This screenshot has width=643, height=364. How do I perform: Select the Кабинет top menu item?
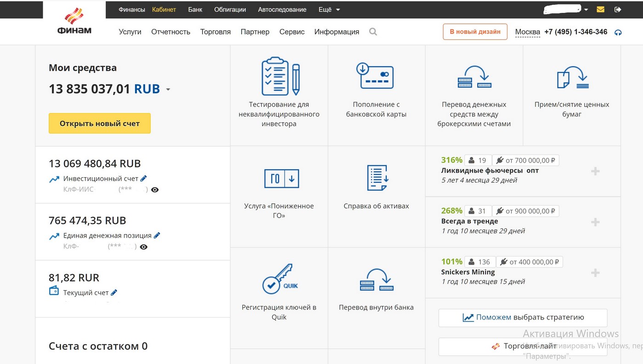tap(164, 9)
